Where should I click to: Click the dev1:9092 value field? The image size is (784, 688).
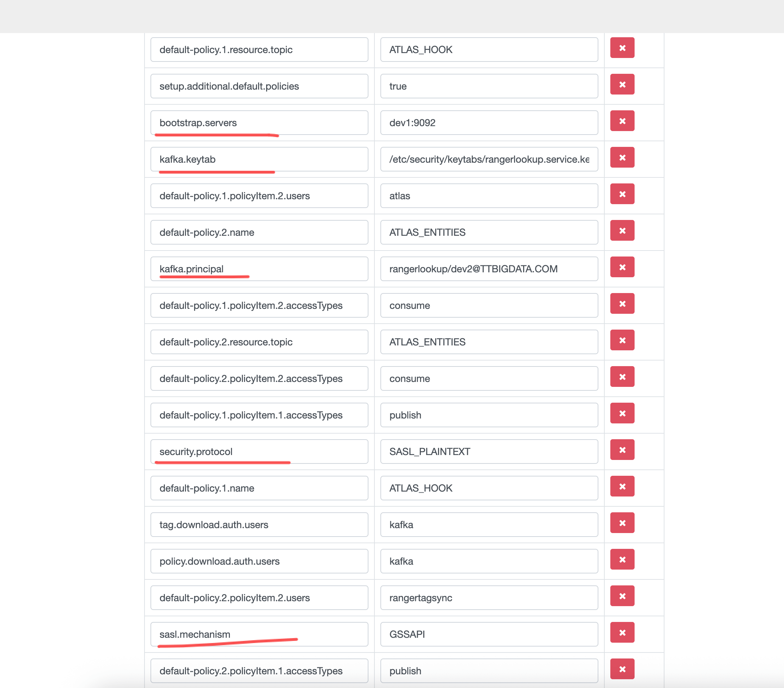coord(489,123)
